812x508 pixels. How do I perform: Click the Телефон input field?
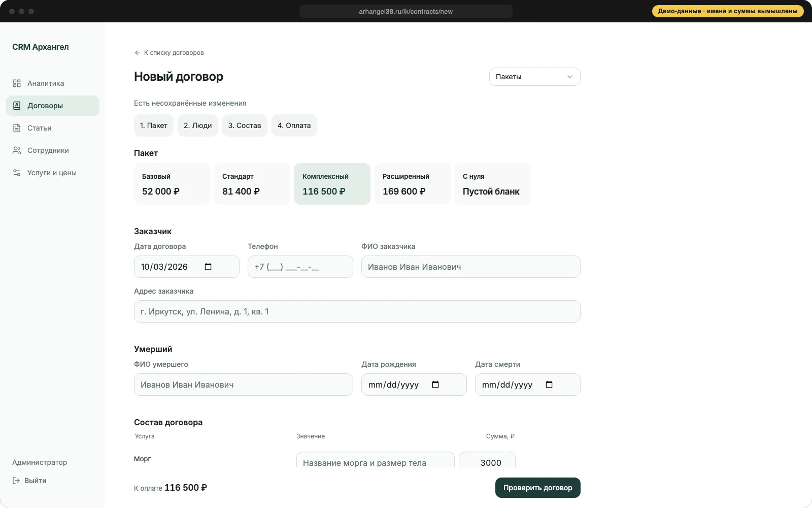coord(300,267)
